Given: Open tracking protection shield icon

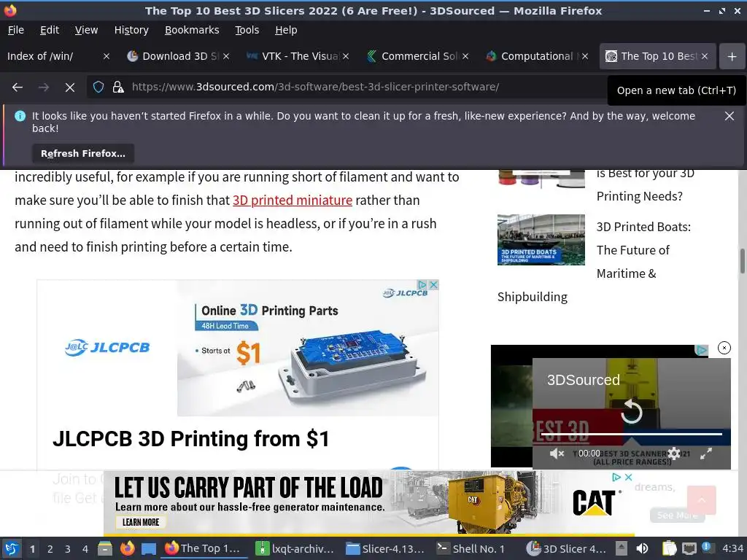Looking at the screenshot, I should (98, 87).
